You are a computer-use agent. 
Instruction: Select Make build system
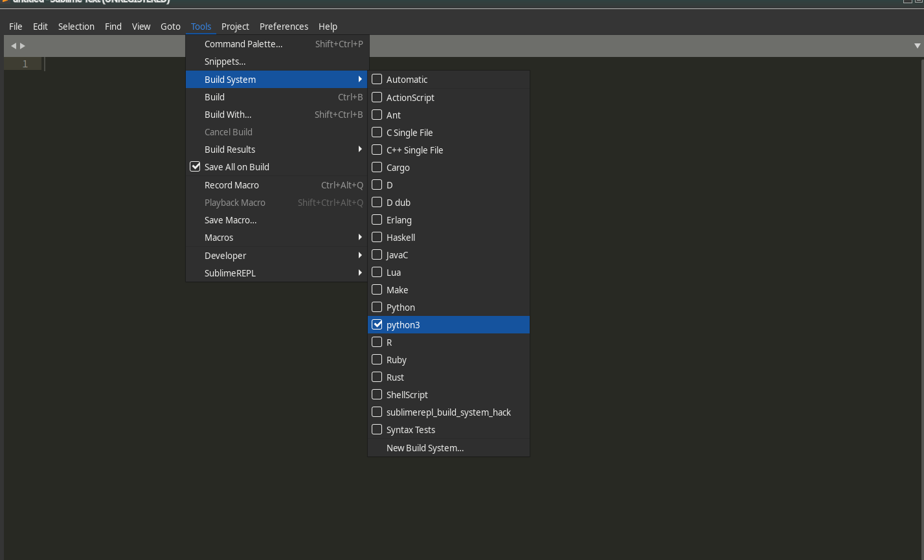pyautogui.click(x=449, y=289)
